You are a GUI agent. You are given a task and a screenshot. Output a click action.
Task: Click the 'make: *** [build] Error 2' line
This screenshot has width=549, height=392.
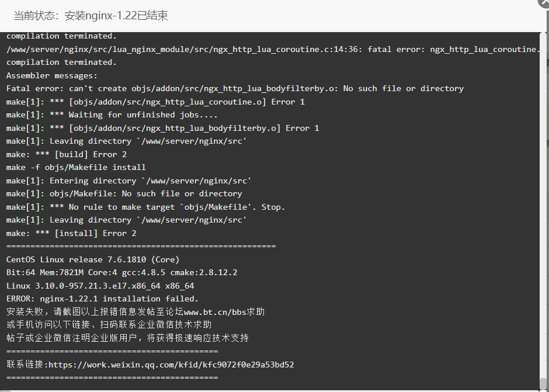pyautogui.click(x=67, y=154)
